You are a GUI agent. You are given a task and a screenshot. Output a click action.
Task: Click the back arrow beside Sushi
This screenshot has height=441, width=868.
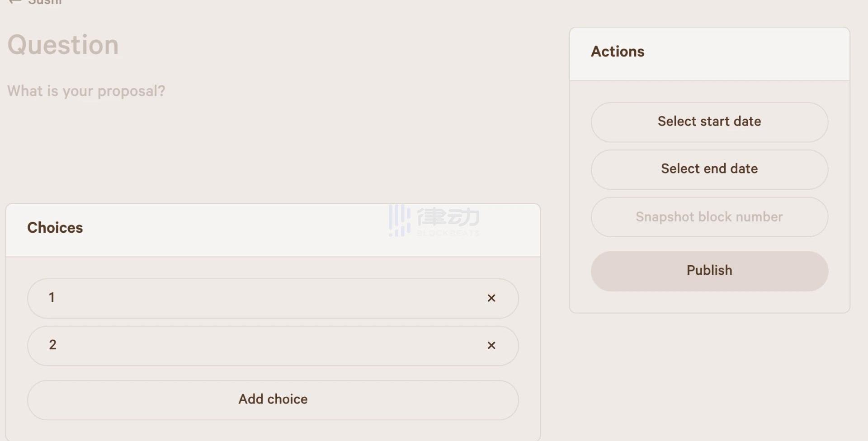[14, 2]
